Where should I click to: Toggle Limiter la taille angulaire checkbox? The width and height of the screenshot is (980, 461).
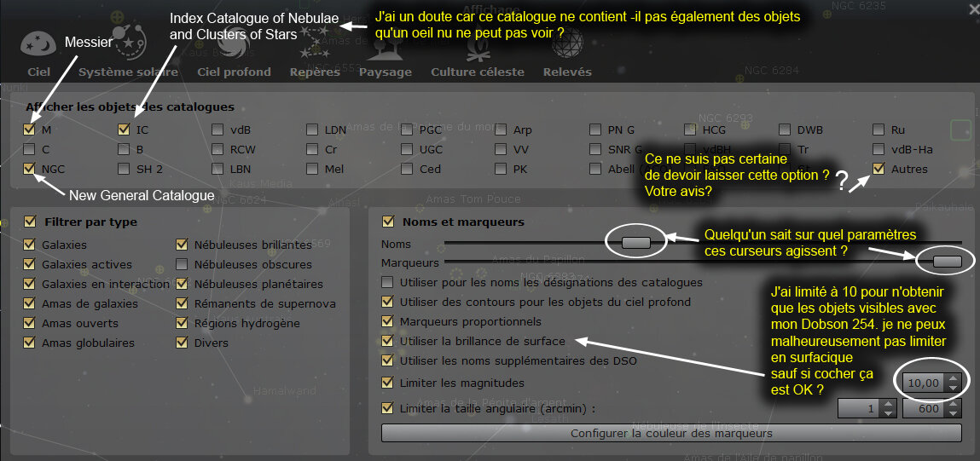(x=387, y=408)
